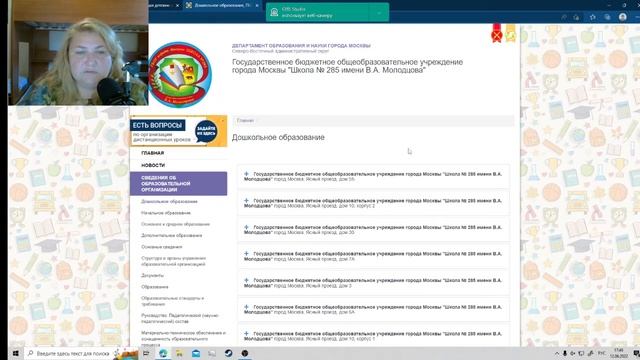Open the 'Начальное образование' sidebar link
Screen dimensions: 640x360
pyautogui.click(x=166, y=213)
